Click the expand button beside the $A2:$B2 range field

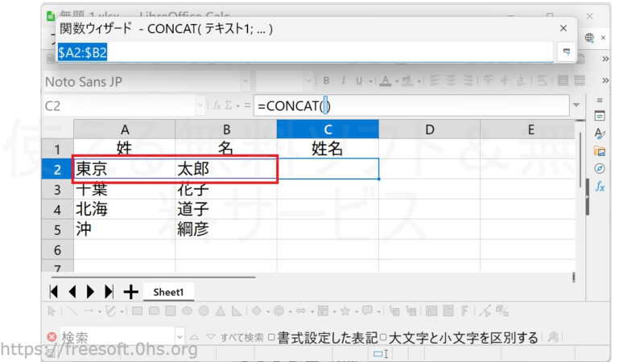coord(566,51)
